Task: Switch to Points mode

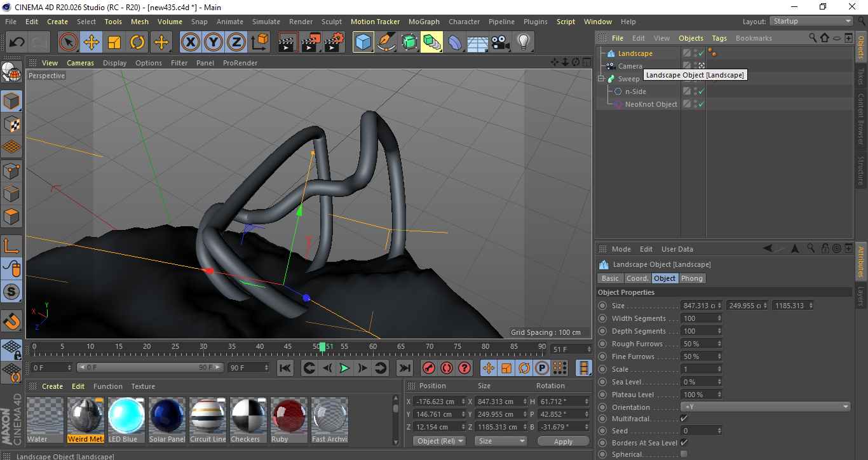Action: click(x=12, y=170)
